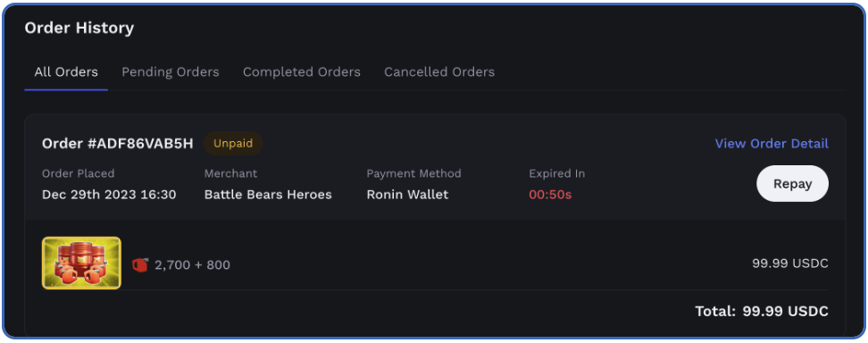The width and height of the screenshot is (868, 343).
Task: Click the Total: 99.99 USDC amount
Action: coord(762,311)
